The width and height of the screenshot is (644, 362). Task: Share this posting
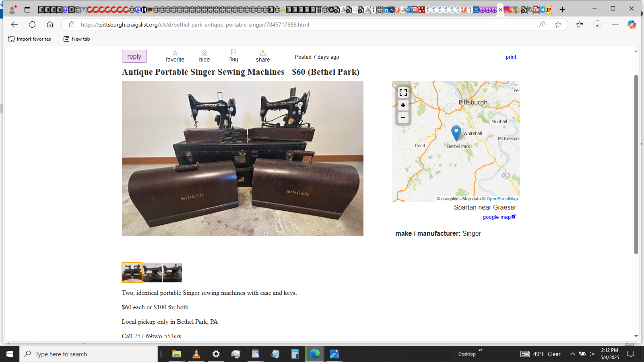tap(263, 56)
